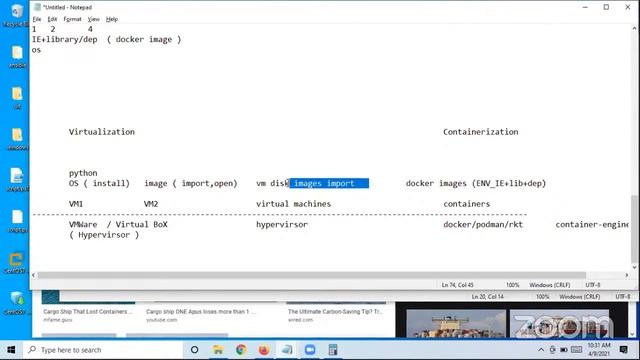The width and height of the screenshot is (640, 360).
Task: Click the 'containers' text
Action: (467, 204)
